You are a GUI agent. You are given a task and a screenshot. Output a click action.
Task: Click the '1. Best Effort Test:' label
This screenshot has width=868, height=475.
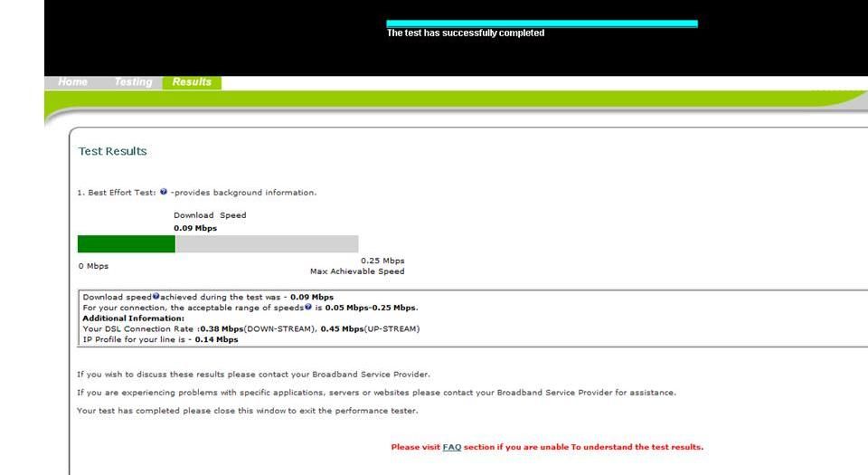(x=117, y=193)
